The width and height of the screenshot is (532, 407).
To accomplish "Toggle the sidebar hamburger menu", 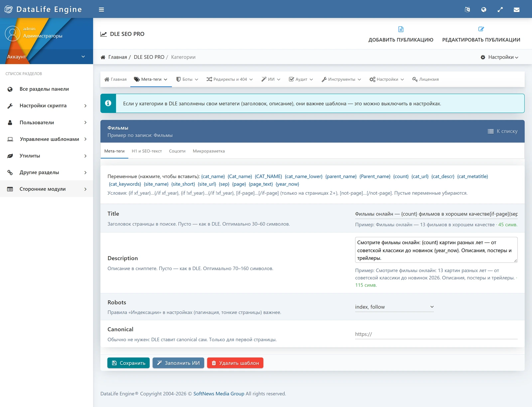I will pyautogui.click(x=101, y=10).
